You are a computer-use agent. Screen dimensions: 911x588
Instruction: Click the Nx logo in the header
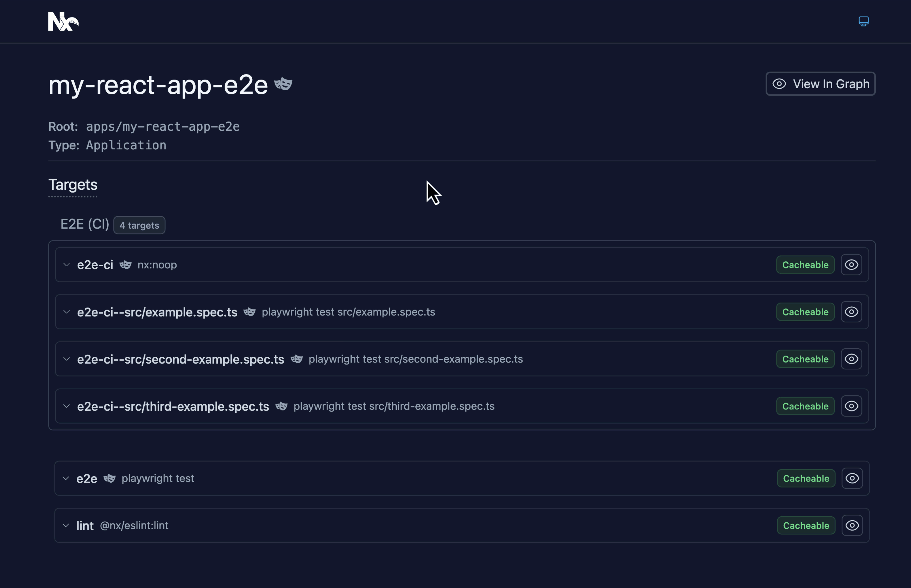[x=63, y=22]
